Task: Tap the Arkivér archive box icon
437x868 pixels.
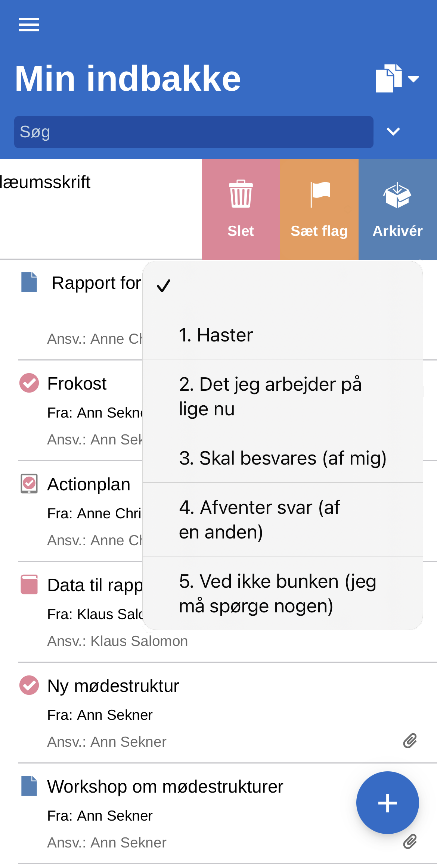Action: point(397,195)
